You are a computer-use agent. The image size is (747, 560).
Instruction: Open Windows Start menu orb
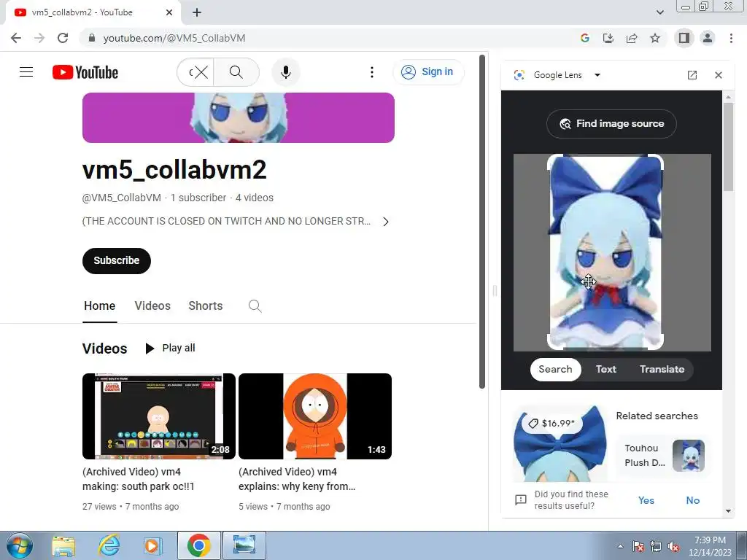tap(19, 545)
